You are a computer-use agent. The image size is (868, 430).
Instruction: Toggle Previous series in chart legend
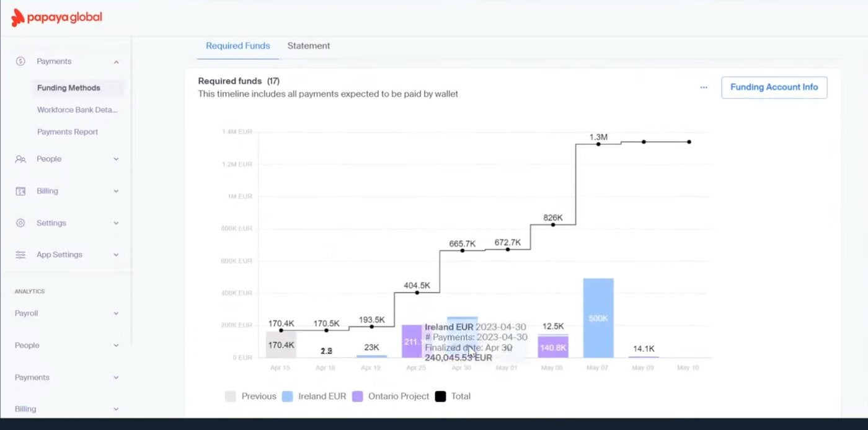tap(250, 396)
